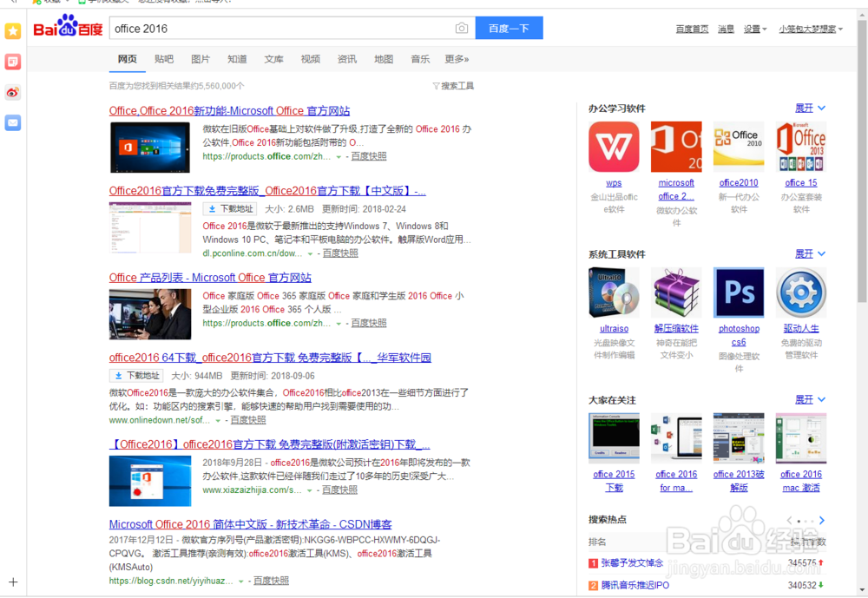Open the user account dropdown
This screenshot has width=868, height=598.
coord(811,29)
